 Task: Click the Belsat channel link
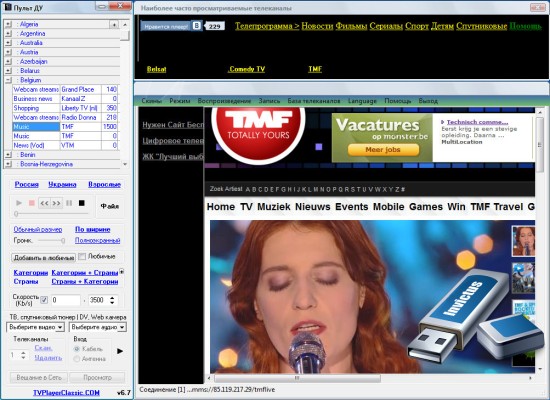click(156, 69)
